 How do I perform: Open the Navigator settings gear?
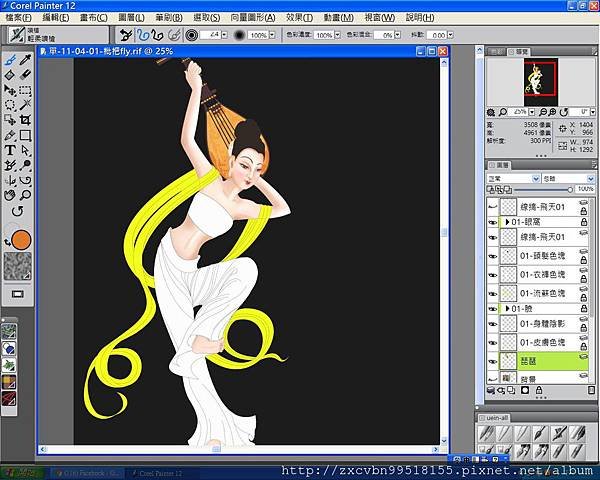[x=491, y=112]
